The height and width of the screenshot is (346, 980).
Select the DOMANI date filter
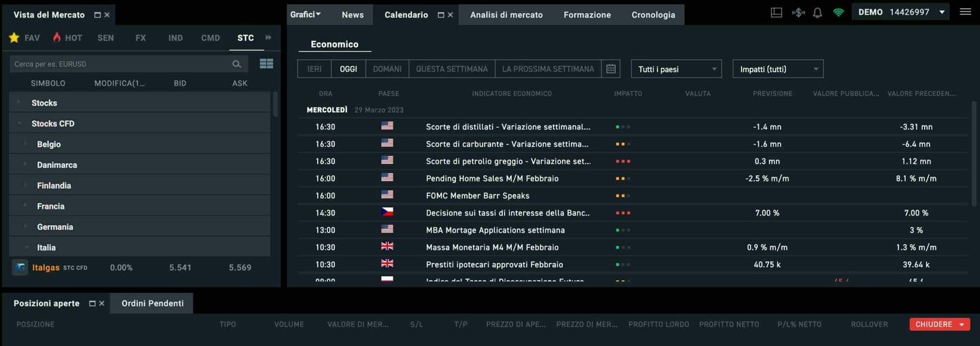coord(387,69)
